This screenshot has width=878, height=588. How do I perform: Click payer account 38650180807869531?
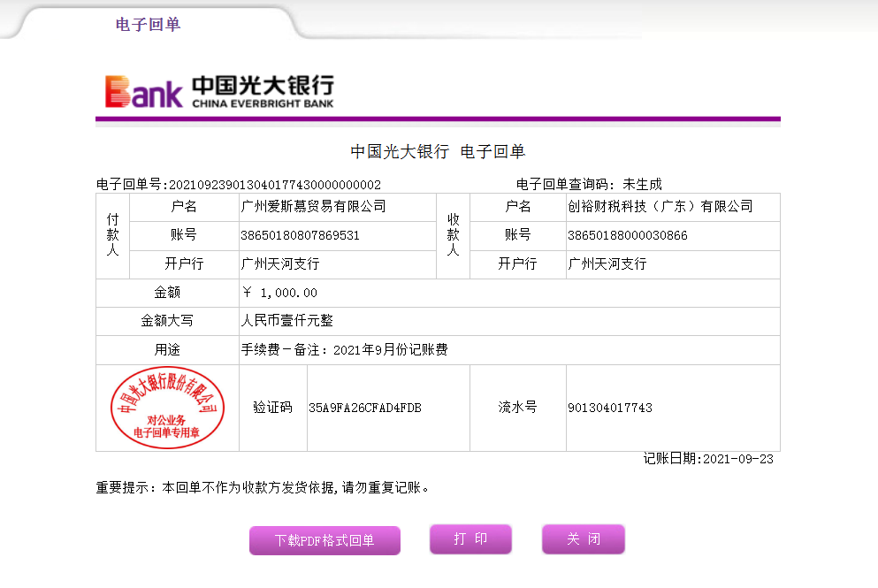(x=300, y=236)
